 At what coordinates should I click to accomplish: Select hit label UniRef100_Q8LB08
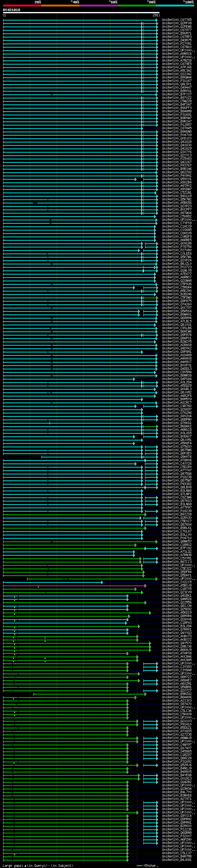click(177, 487)
